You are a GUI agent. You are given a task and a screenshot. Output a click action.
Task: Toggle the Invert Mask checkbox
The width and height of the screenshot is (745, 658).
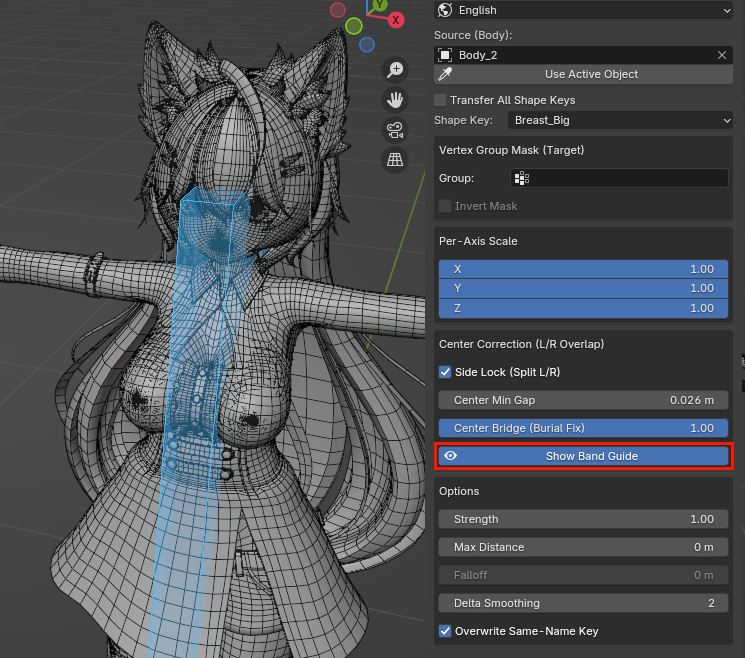click(x=445, y=206)
